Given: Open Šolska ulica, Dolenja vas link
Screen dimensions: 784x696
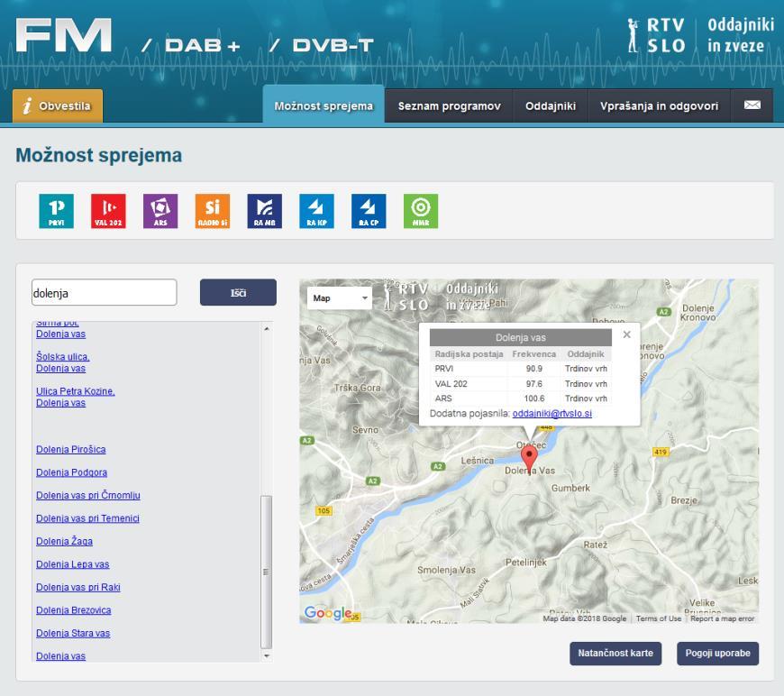Looking at the screenshot, I should coord(62,362).
